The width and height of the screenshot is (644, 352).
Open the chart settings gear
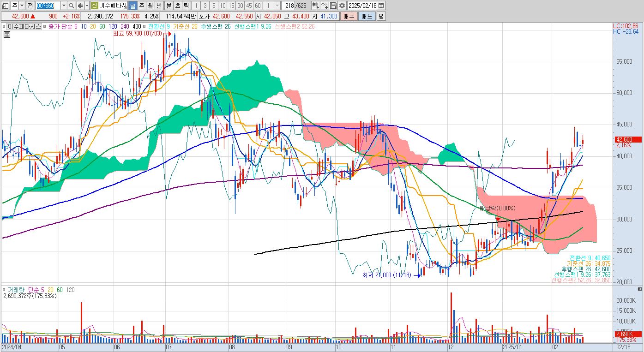pos(342,6)
